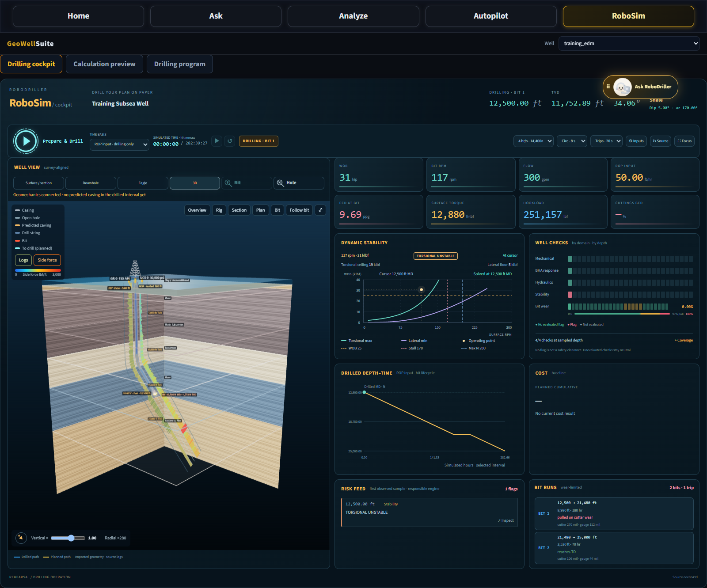Image resolution: width=707 pixels, height=588 pixels.
Task: Click the Side force color scale bar
Action: pyautogui.click(x=38, y=270)
